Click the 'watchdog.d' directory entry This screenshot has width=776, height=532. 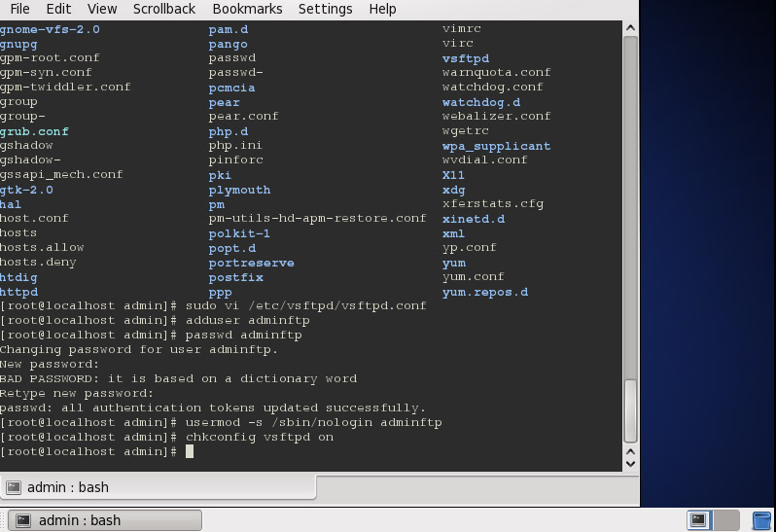481,102
